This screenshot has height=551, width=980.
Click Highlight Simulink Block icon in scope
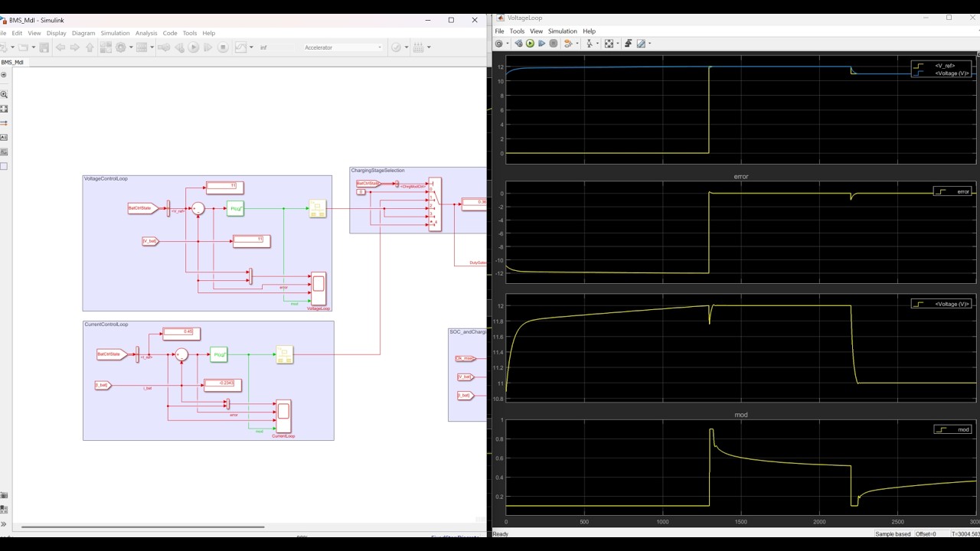[568, 44]
